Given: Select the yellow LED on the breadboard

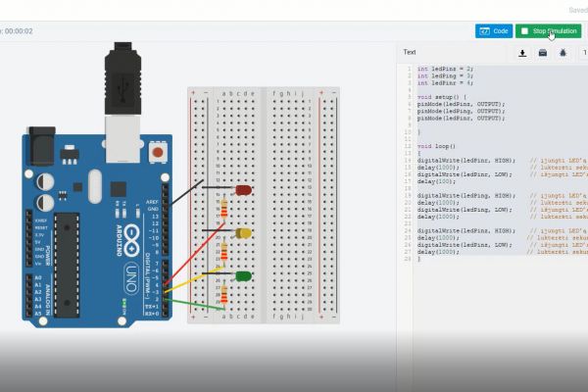Looking at the screenshot, I should (x=243, y=233).
